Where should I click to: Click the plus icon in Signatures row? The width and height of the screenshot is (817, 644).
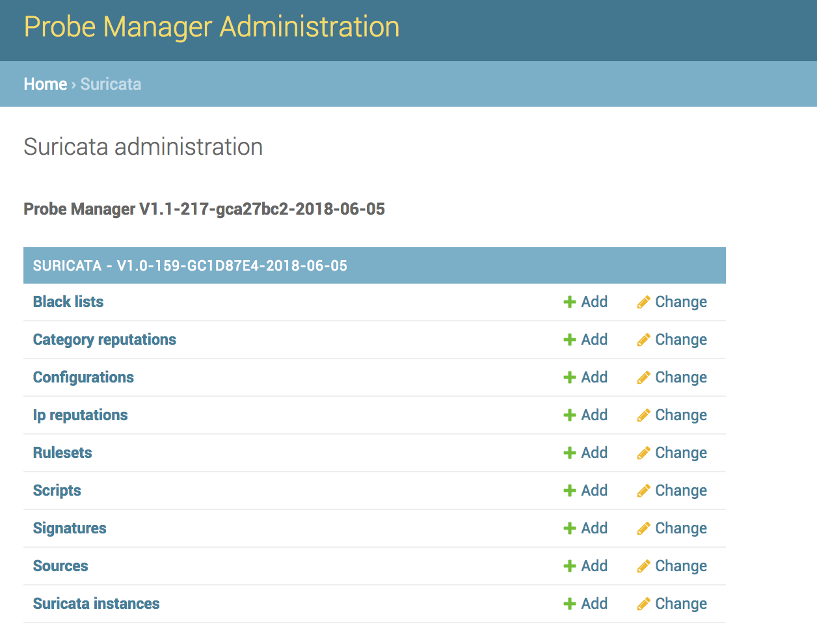click(x=570, y=528)
